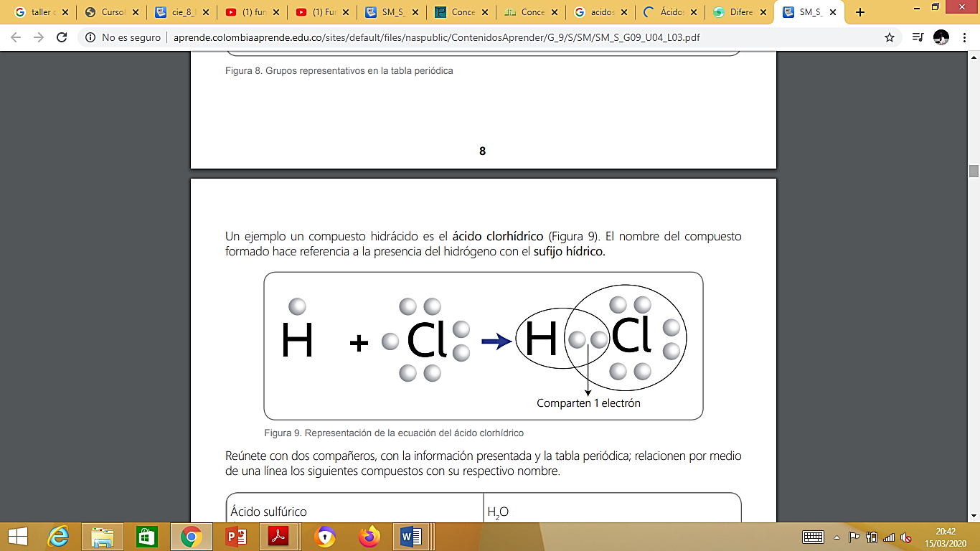Launch Firefox from the taskbar
The image size is (980, 551).
pyautogui.click(x=369, y=536)
